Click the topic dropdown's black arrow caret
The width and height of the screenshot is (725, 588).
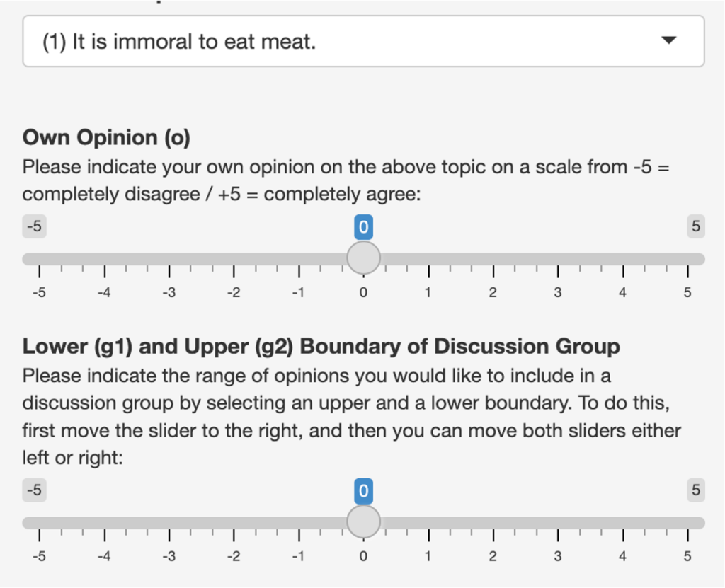pyautogui.click(x=668, y=41)
